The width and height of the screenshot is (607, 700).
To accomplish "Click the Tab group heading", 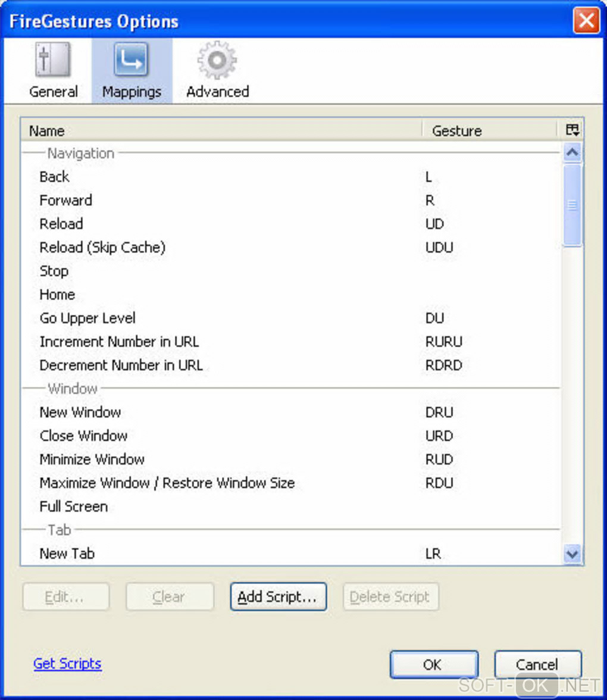I will point(60,530).
